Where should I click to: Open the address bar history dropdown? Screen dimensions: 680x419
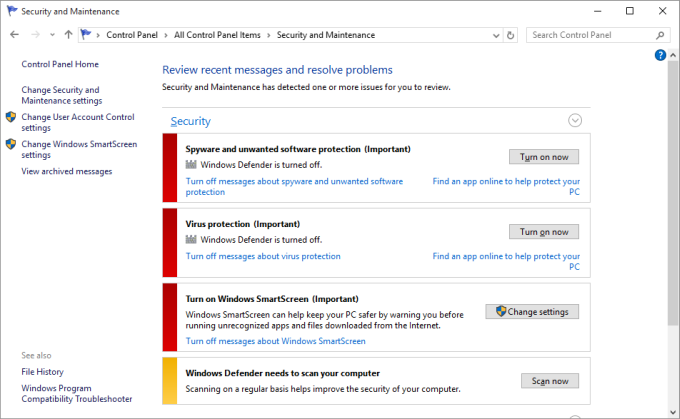pyautogui.click(x=496, y=35)
